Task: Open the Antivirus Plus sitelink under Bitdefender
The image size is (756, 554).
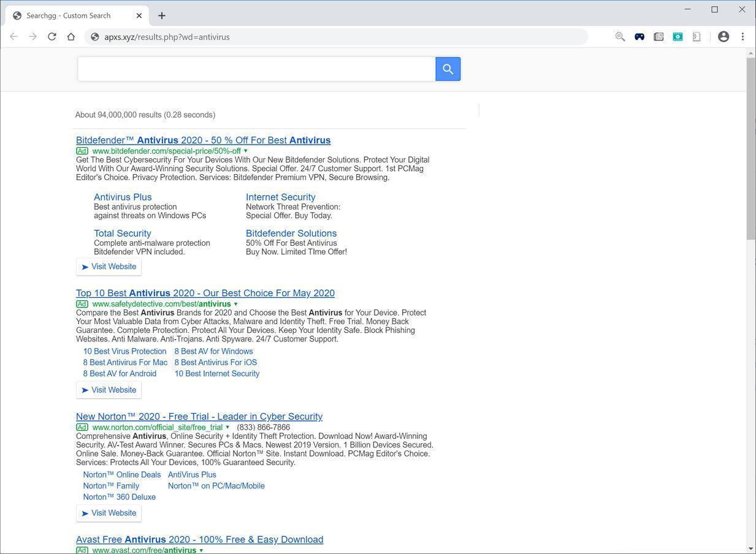Action: [123, 197]
